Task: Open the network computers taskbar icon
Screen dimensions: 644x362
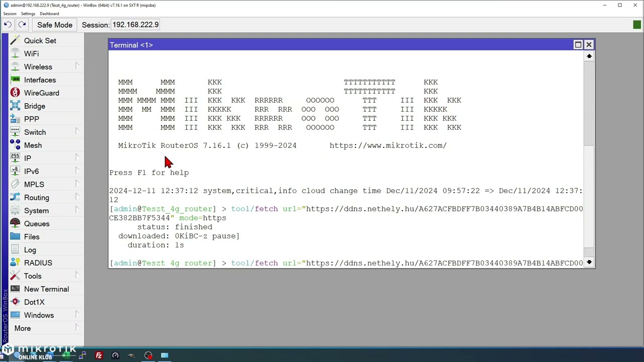Action: point(82,355)
